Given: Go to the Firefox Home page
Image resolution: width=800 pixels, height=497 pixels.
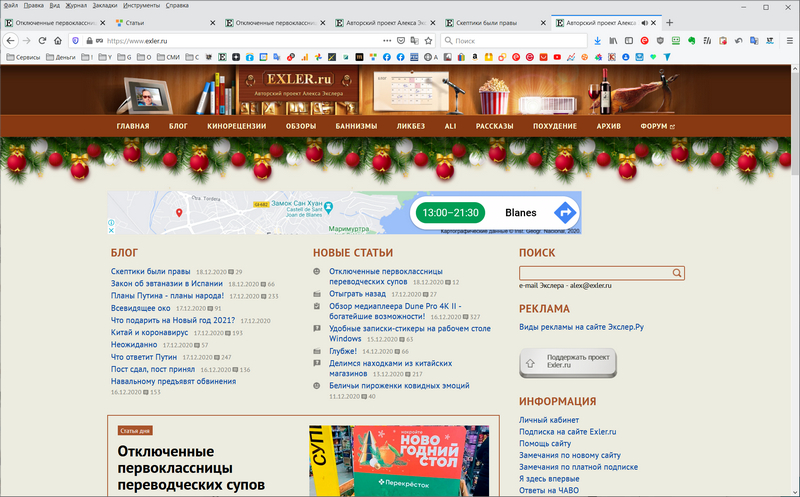Looking at the screenshot, I should point(58,41).
